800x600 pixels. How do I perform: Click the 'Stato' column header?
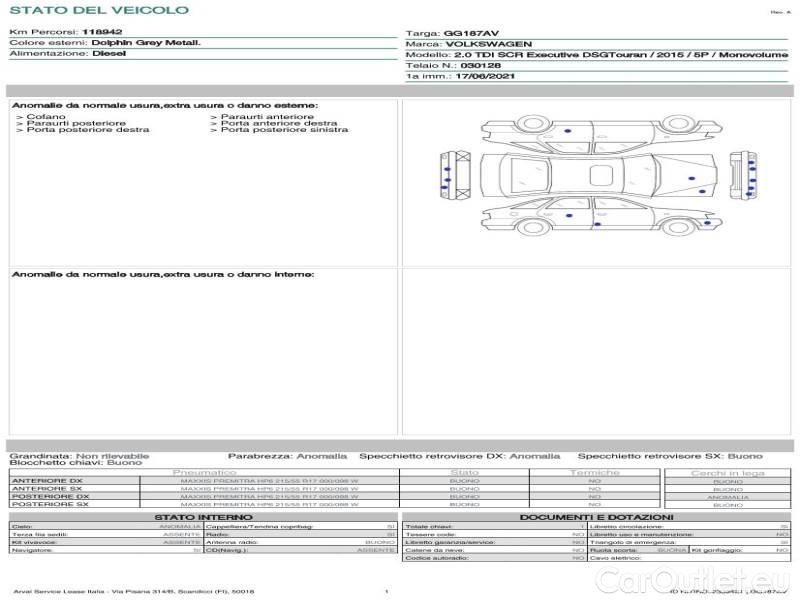coord(464,473)
